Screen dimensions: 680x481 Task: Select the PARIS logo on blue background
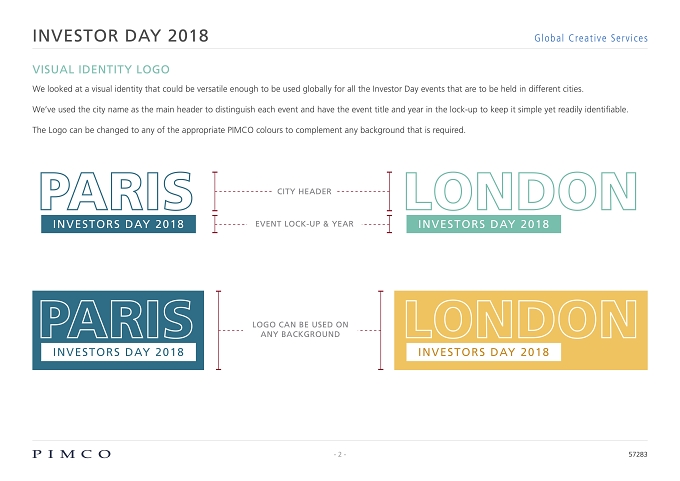point(118,330)
